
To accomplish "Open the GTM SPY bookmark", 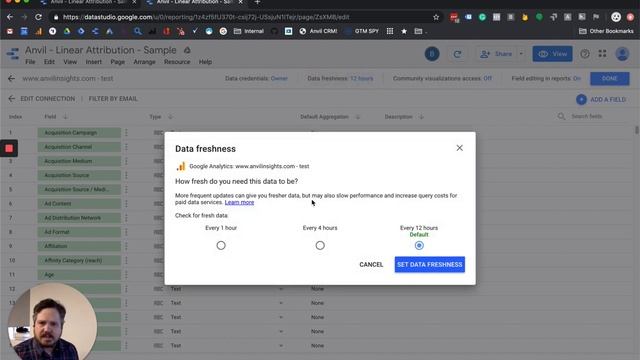I will click(x=362, y=31).
